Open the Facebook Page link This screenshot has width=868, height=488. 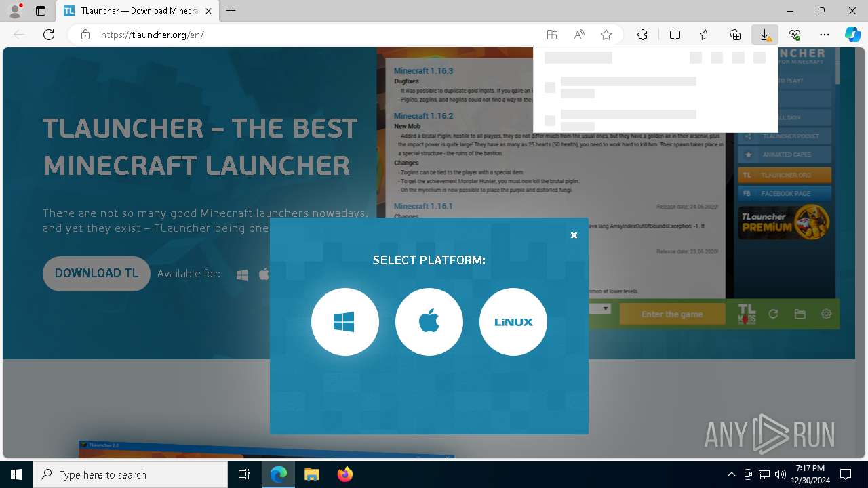(x=785, y=193)
